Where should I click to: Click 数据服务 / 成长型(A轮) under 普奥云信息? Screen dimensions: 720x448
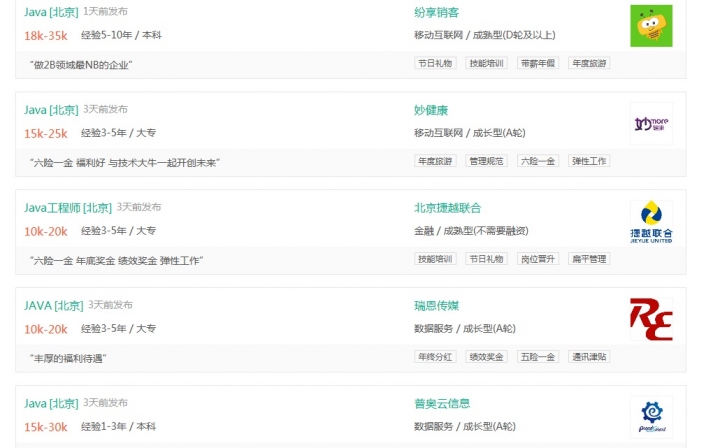coord(465,426)
